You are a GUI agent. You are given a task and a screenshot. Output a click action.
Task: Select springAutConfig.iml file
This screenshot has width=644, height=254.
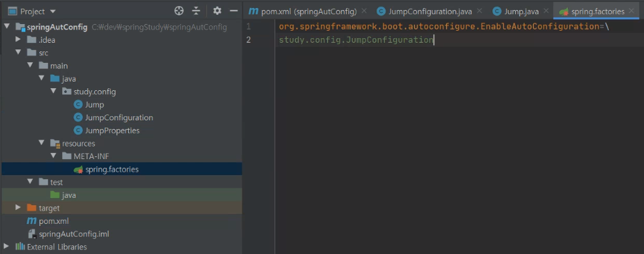point(74,234)
